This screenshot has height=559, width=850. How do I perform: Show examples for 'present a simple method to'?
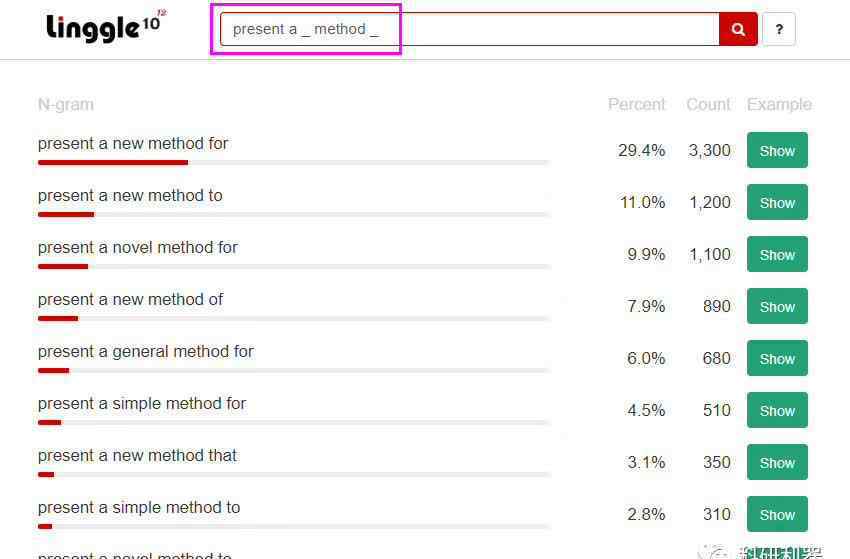tap(777, 515)
